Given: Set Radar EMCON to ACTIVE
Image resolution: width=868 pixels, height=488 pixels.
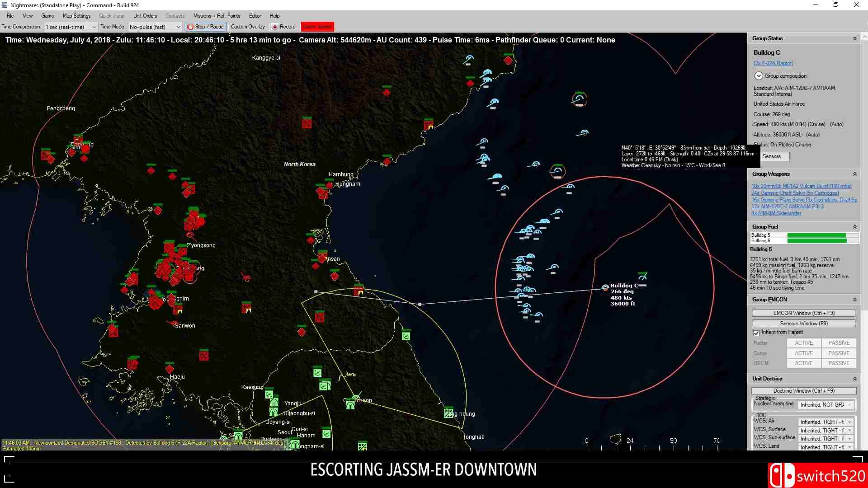Looking at the screenshot, I should tap(803, 343).
